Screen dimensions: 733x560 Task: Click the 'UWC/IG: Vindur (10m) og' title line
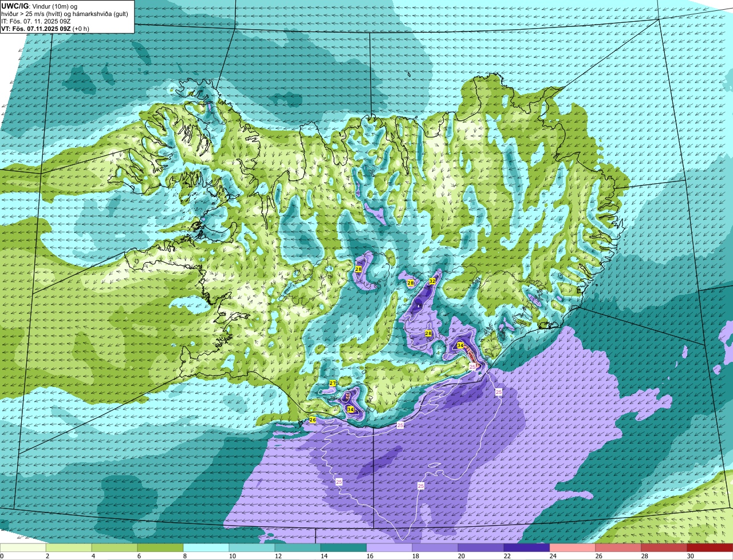[x=40, y=6]
